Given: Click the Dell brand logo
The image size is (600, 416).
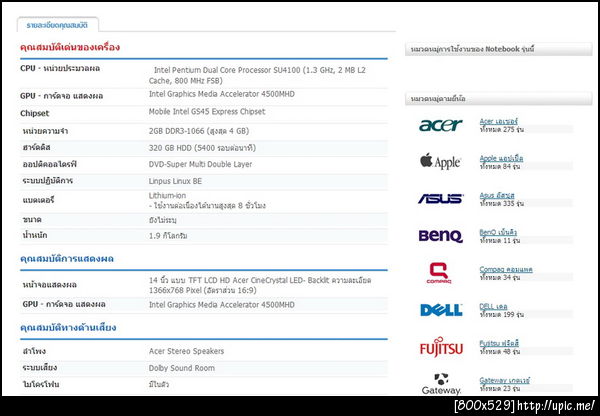Looking at the screenshot, I should click(441, 310).
